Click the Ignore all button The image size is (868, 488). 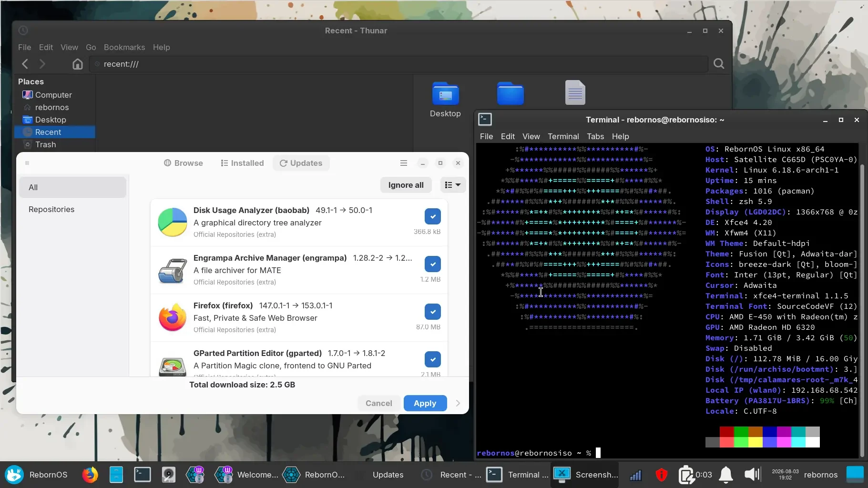click(406, 185)
